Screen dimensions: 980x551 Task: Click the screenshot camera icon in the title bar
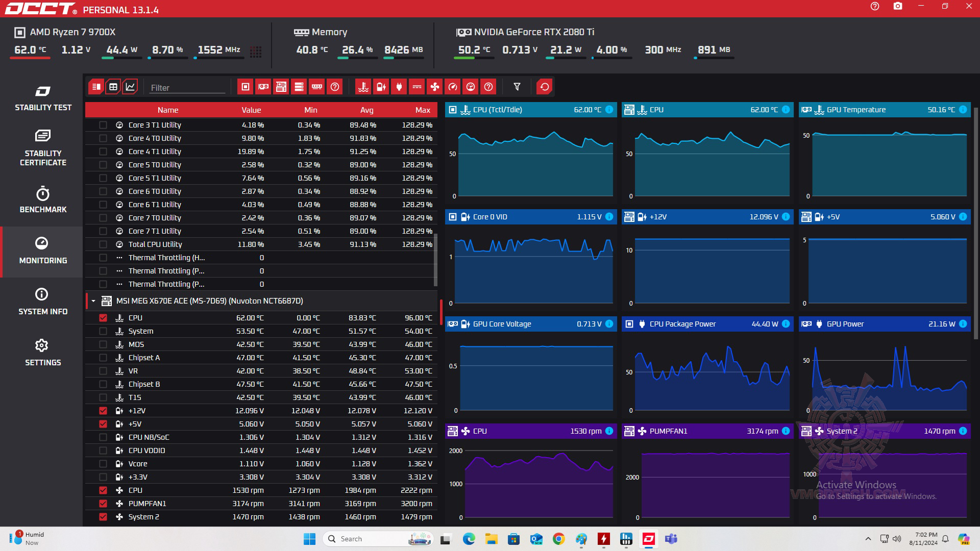[x=898, y=7]
